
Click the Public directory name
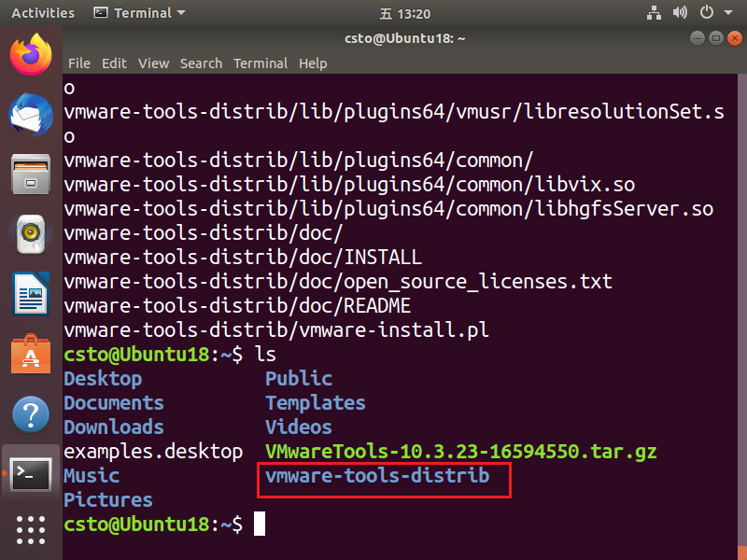tap(299, 379)
